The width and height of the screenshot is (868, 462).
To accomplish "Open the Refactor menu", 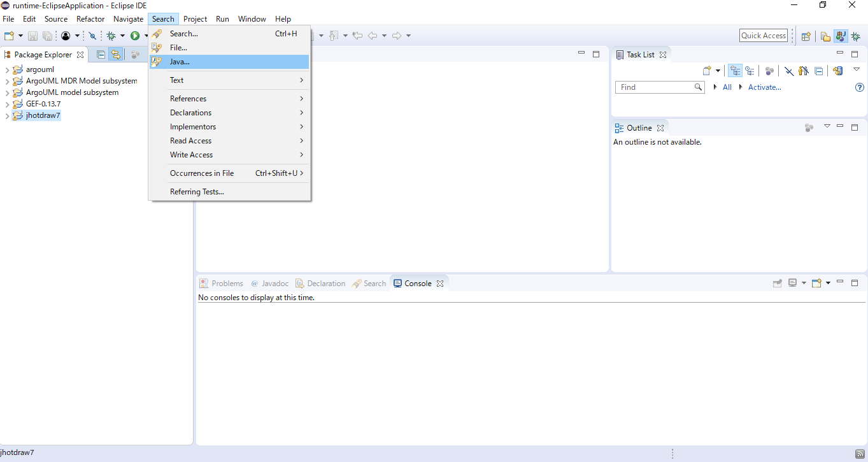I will coord(90,19).
